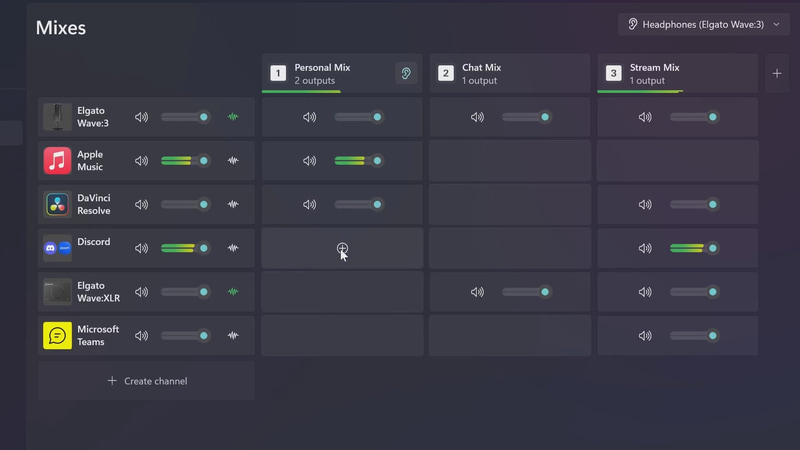Screen dimensions: 800x450
Task: Click empty Apple Music Chat Mix cell
Action: tap(510, 161)
